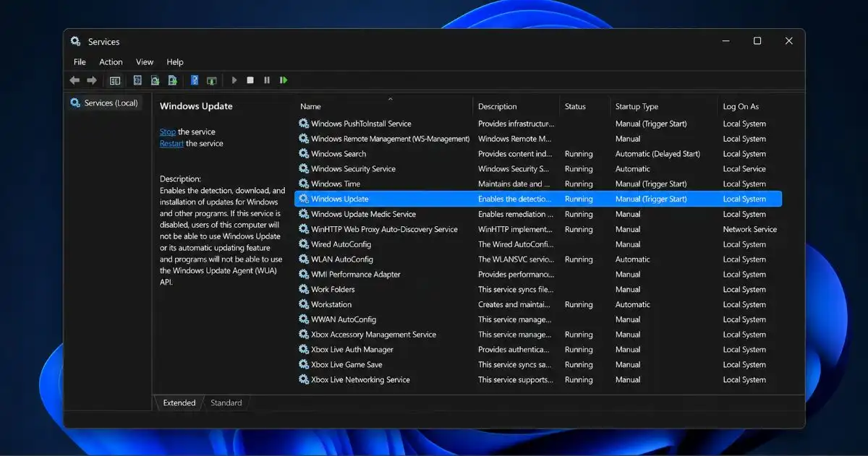Open the Action menu

(111, 62)
